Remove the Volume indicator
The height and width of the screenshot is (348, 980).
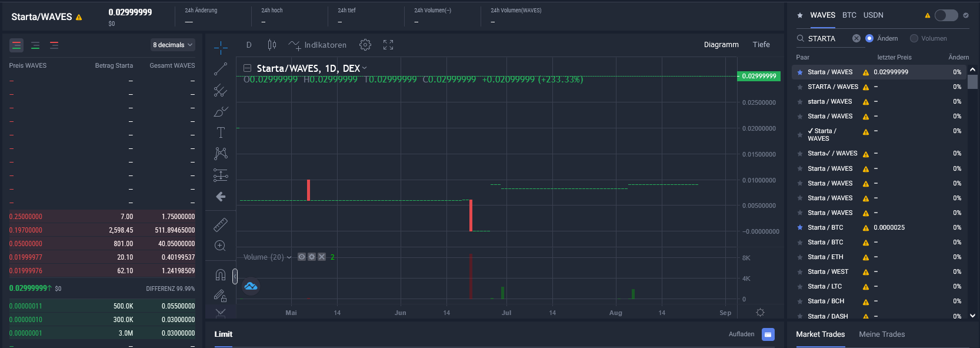[x=322, y=257]
